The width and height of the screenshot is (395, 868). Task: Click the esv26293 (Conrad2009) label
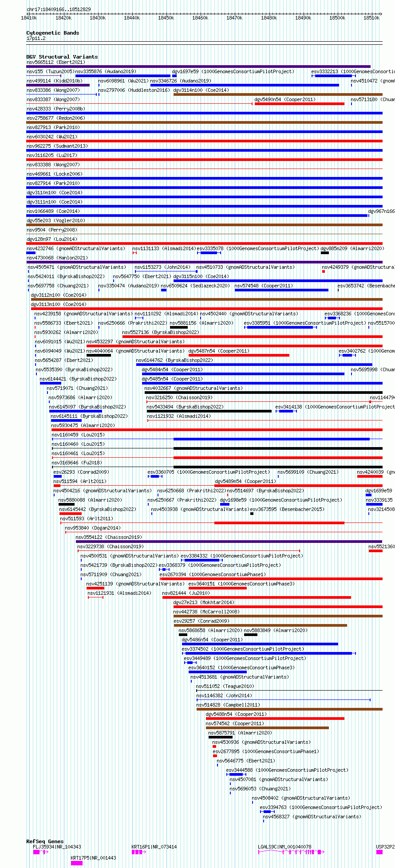[x=81, y=472]
